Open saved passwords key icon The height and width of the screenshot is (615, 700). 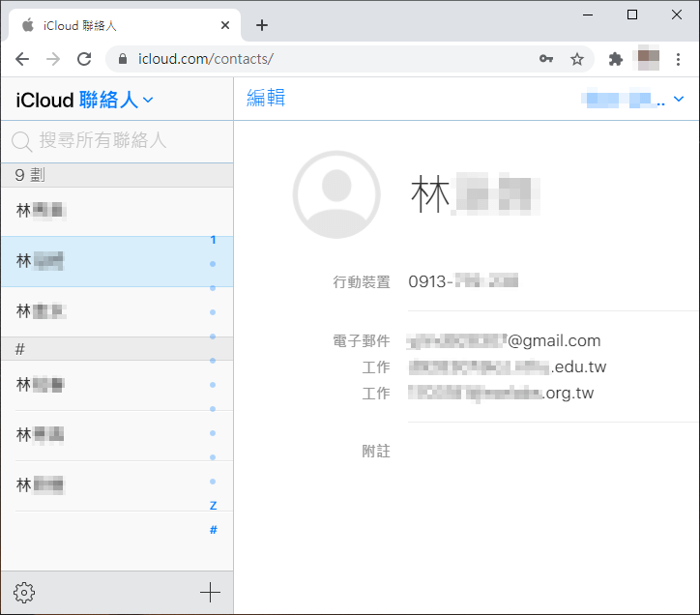pyautogui.click(x=545, y=59)
